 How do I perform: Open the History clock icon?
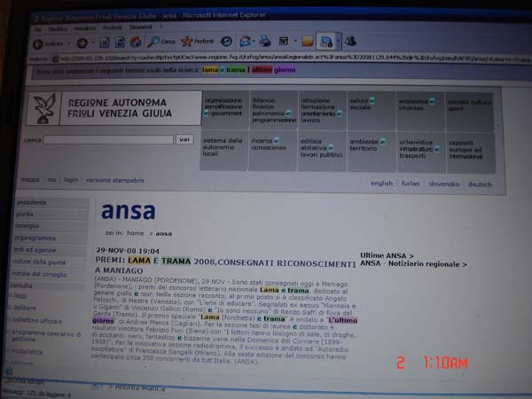[226, 42]
